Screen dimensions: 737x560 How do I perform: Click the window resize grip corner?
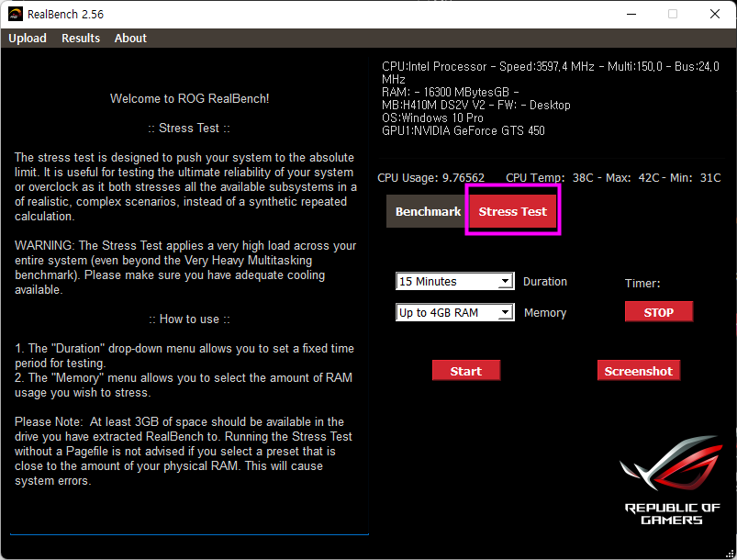tap(730, 554)
